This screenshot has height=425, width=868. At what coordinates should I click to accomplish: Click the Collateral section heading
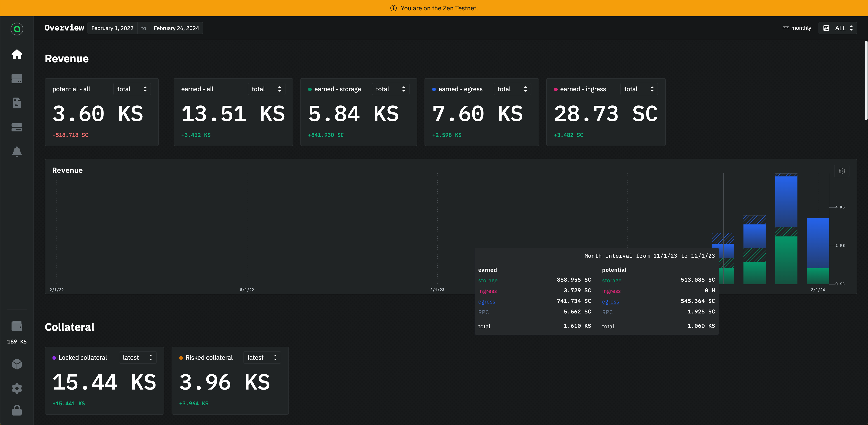coord(70,327)
